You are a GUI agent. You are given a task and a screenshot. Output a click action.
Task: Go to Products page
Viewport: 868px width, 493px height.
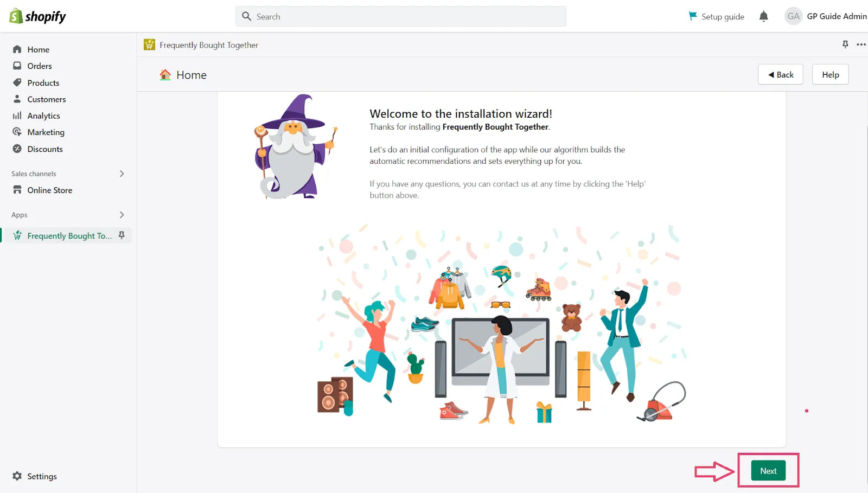coord(43,82)
